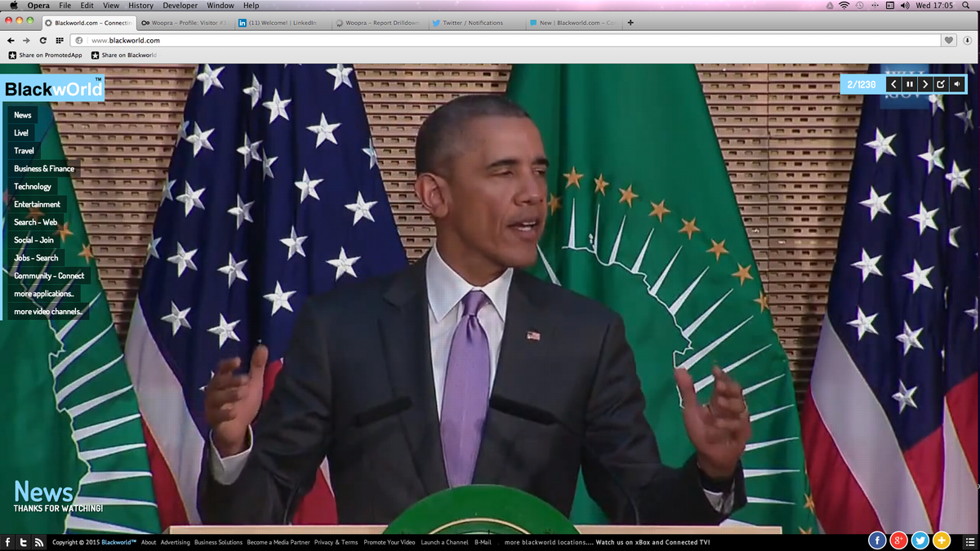Click the Privacy & Terms link
The image size is (980, 551).
click(x=337, y=541)
